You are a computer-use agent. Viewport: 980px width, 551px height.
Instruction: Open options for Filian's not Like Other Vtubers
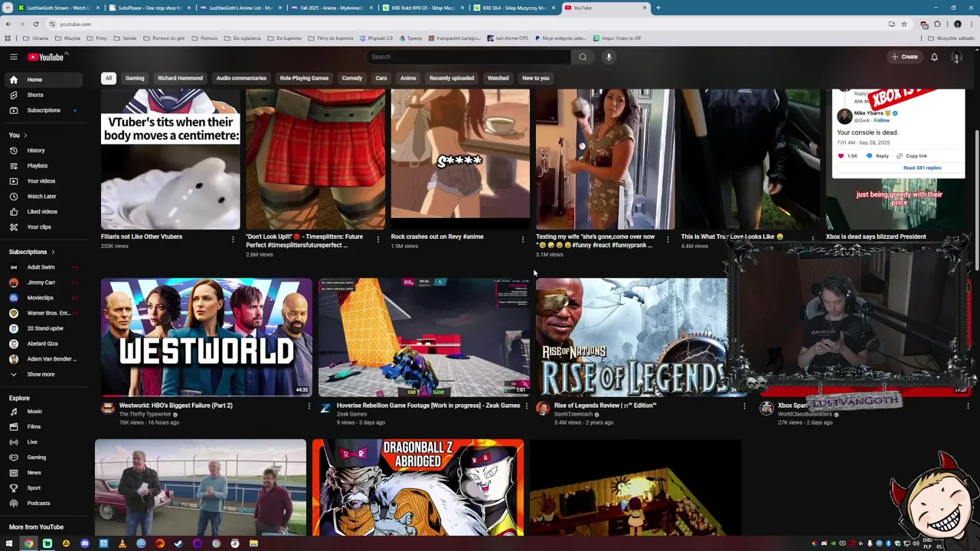(233, 240)
